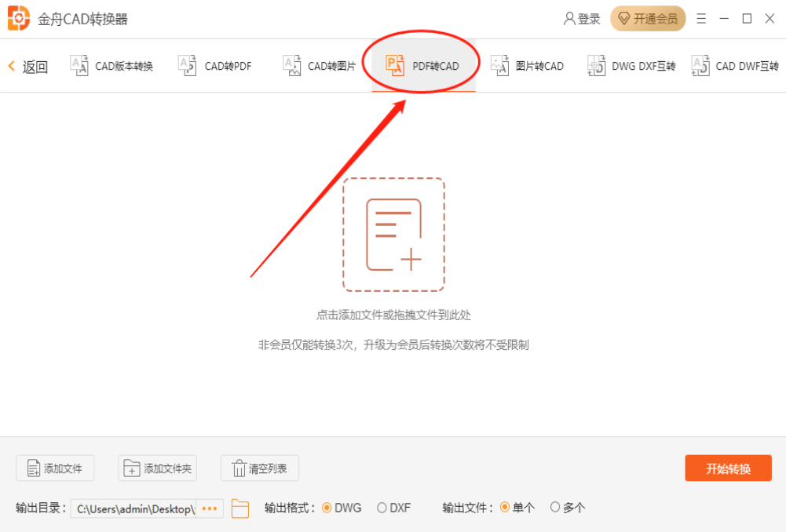This screenshot has height=532, width=786.
Task: Click the DWG DXF互转 tab icon
Action: [596, 66]
